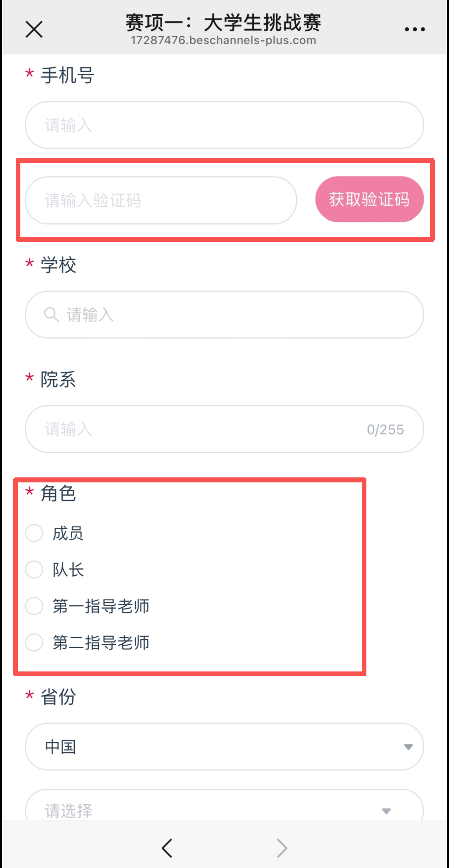The width and height of the screenshot is (449, 868).
Task: Click the 学校 search input field
Action: 224,314
